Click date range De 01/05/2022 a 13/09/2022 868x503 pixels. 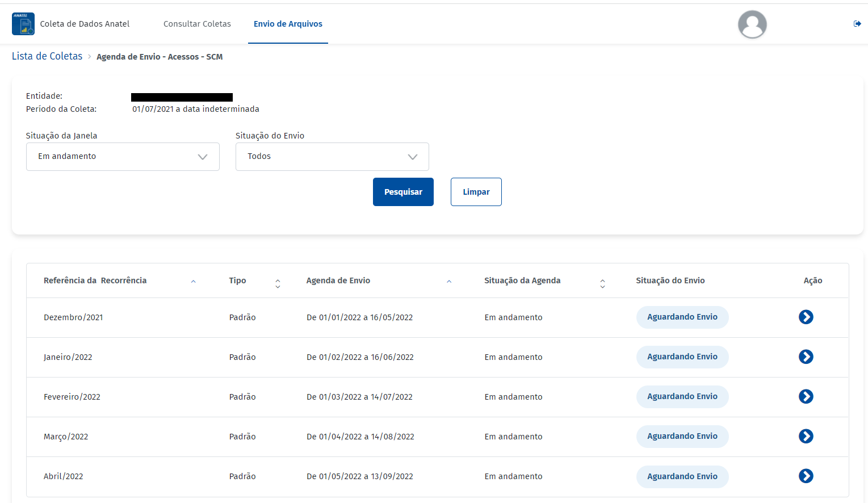point(360,476)
